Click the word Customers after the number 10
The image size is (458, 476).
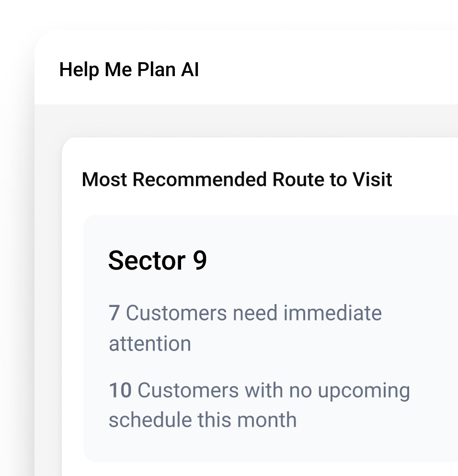click(188, 390)
